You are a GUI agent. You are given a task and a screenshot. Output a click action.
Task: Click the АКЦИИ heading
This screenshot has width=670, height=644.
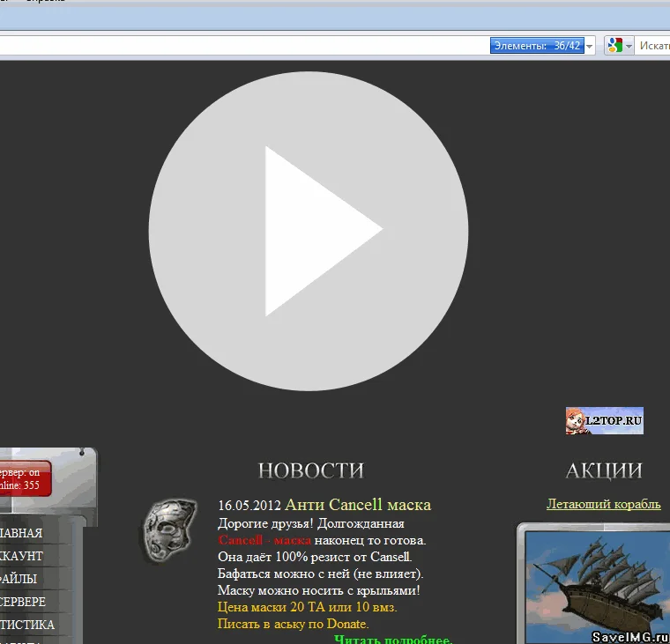pyautogui.click(x=604, y=470)
